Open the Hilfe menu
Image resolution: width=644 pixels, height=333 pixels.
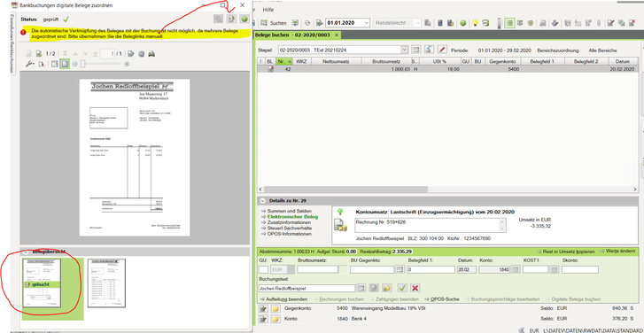tap(268, 10)
